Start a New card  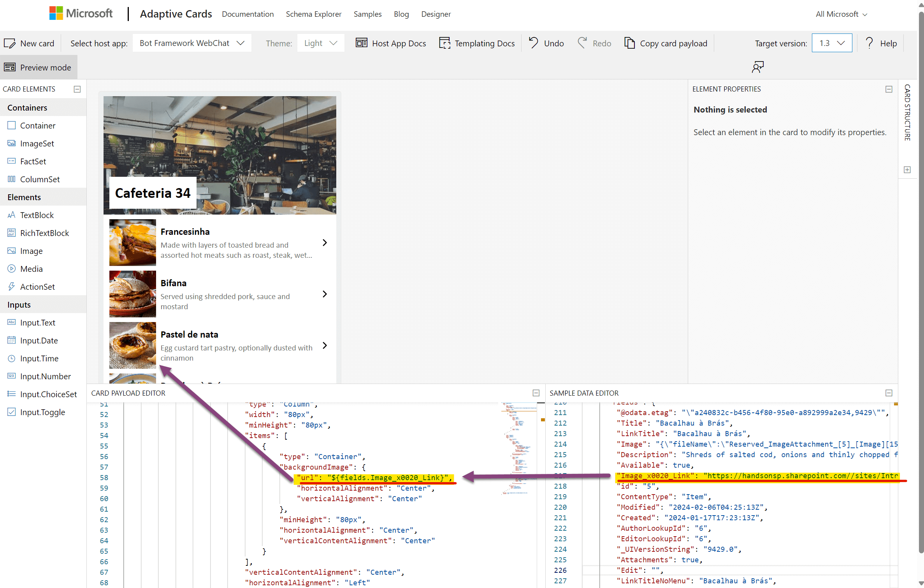30,43
